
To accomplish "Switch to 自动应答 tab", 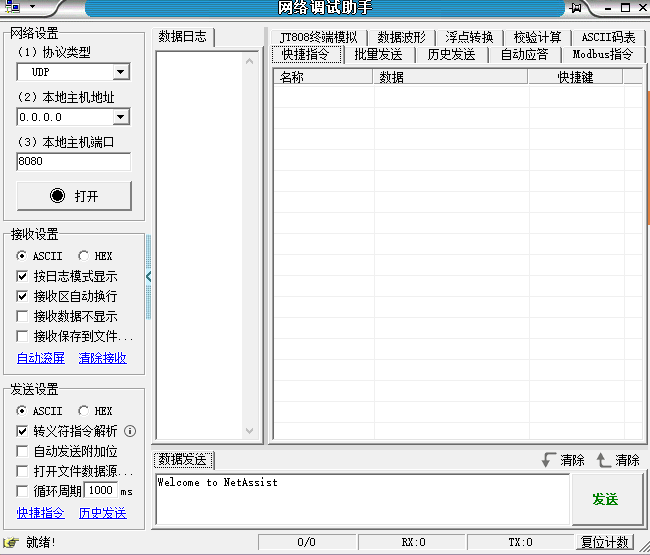I will coord(524,54).
